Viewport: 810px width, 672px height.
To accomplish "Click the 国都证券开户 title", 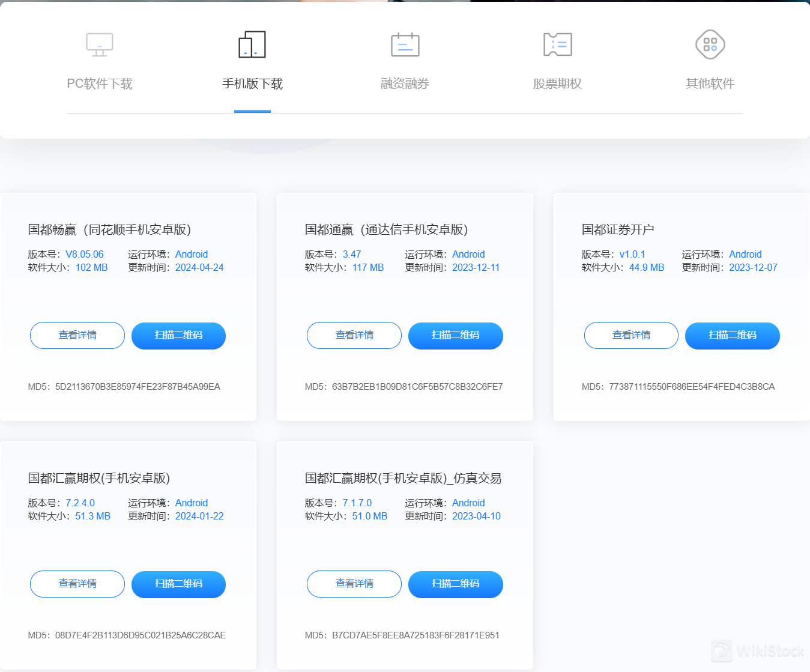I will click(618, 229).
